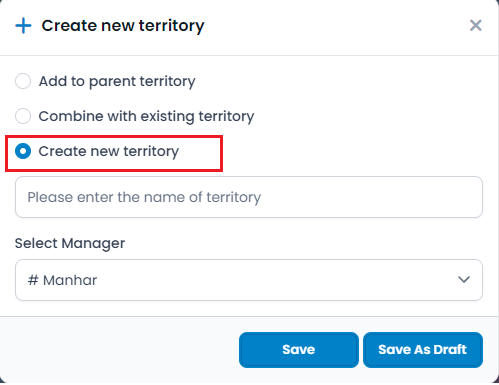
Task: Select the Add to parent territory radio button
Action: (23, 81)
